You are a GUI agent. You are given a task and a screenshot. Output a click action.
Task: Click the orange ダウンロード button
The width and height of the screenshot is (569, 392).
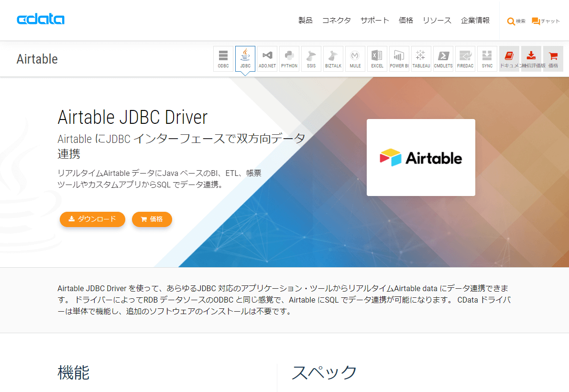[x=93, y=219]
